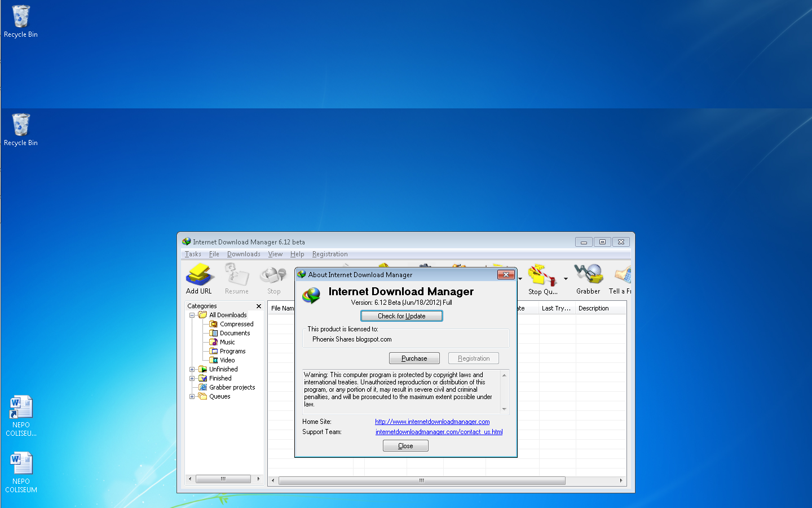Click the IDM title bar icon of main window

187,242
